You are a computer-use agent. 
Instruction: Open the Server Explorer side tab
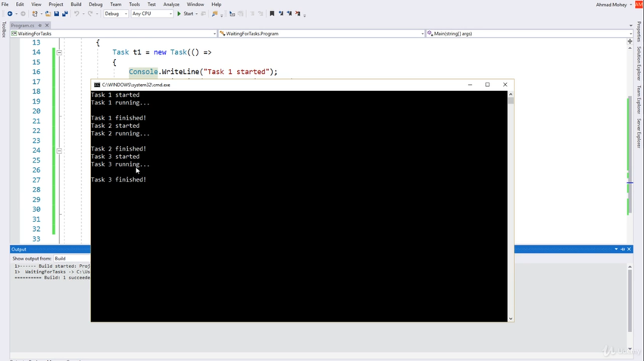pos(639,133)
